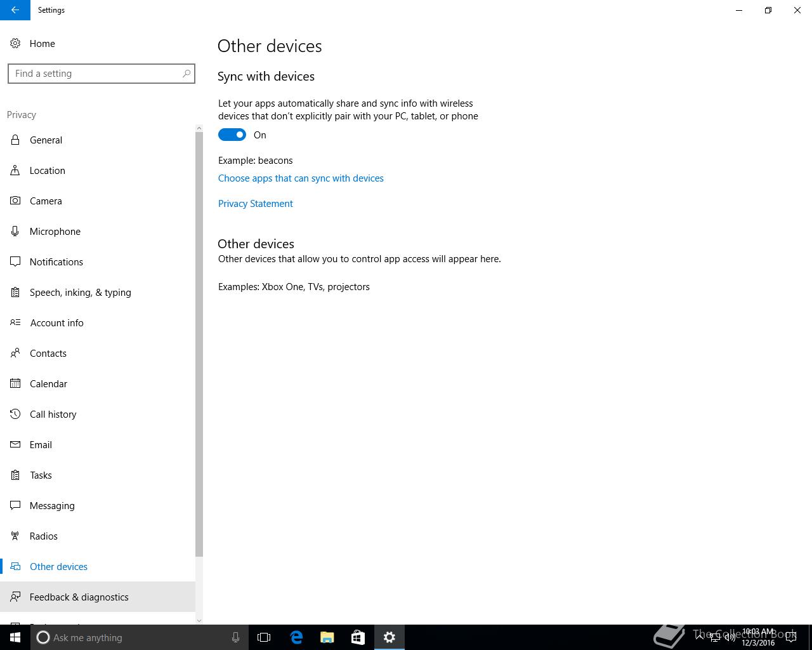Screen dimensions: 812x650
Task: Open Task View from taskbar
Action: [x=264, y=637]
